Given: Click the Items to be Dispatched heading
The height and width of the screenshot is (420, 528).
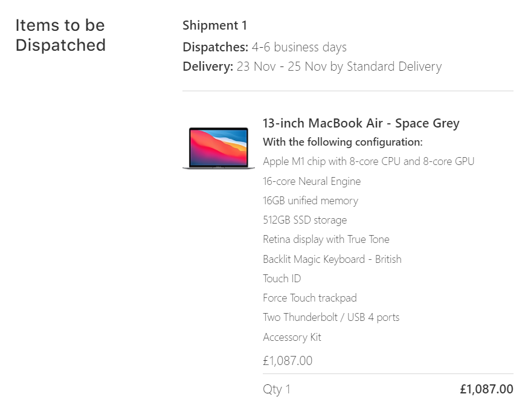Looking at the screenshot, I should [60, 35].
